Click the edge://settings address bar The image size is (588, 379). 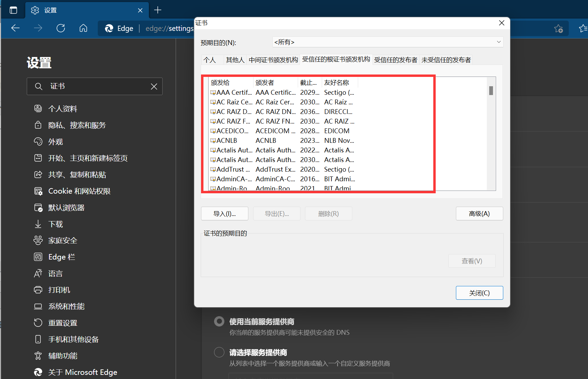click(169, 28)
